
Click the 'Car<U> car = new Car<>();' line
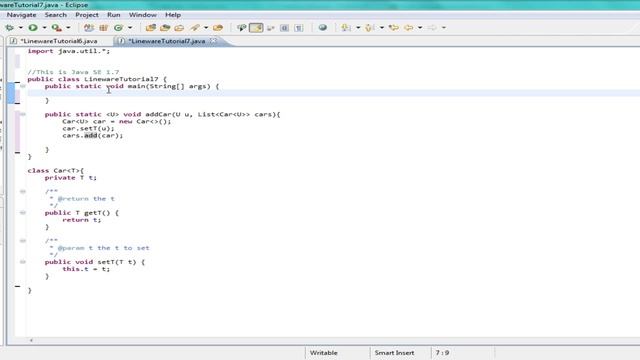tap(117, 122)
